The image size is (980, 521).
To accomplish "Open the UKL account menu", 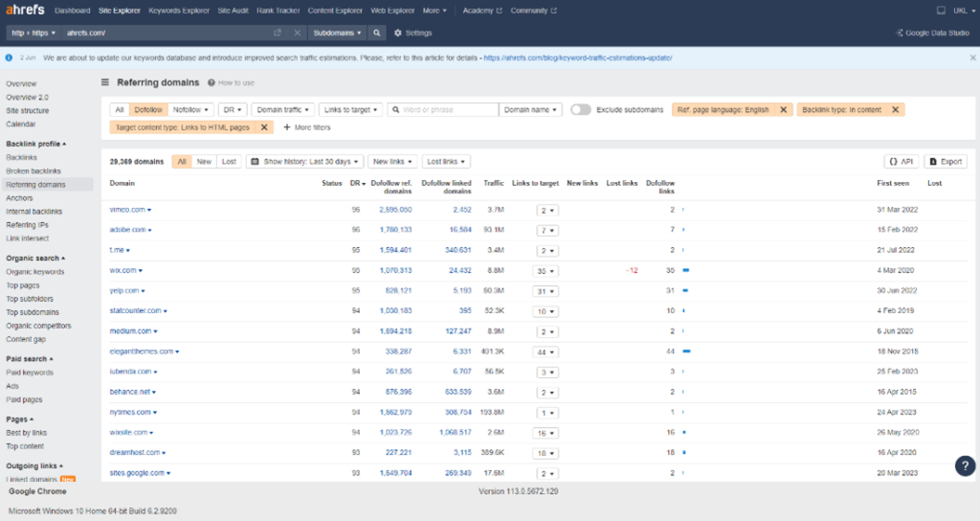I will pyautogui.click(x=965, y=11).
